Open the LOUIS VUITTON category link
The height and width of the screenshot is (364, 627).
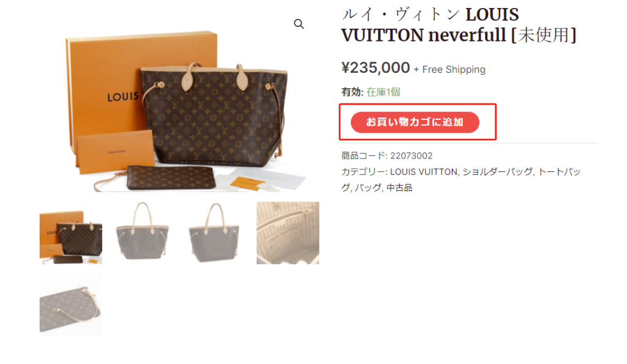point(424,172)
